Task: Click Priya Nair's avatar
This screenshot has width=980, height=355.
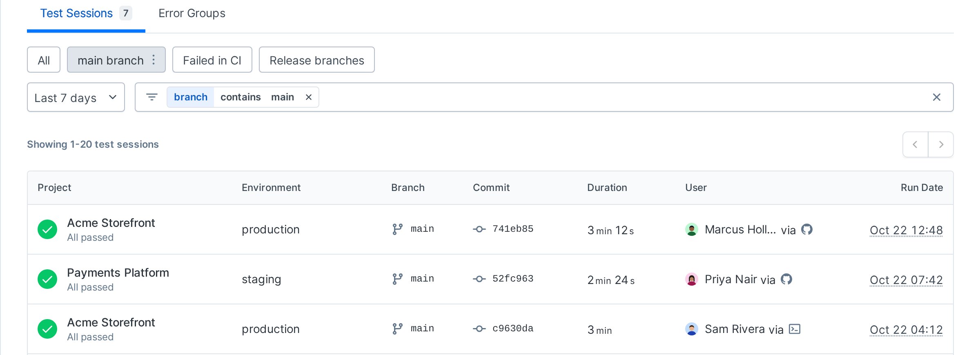Action: (692, 279)
